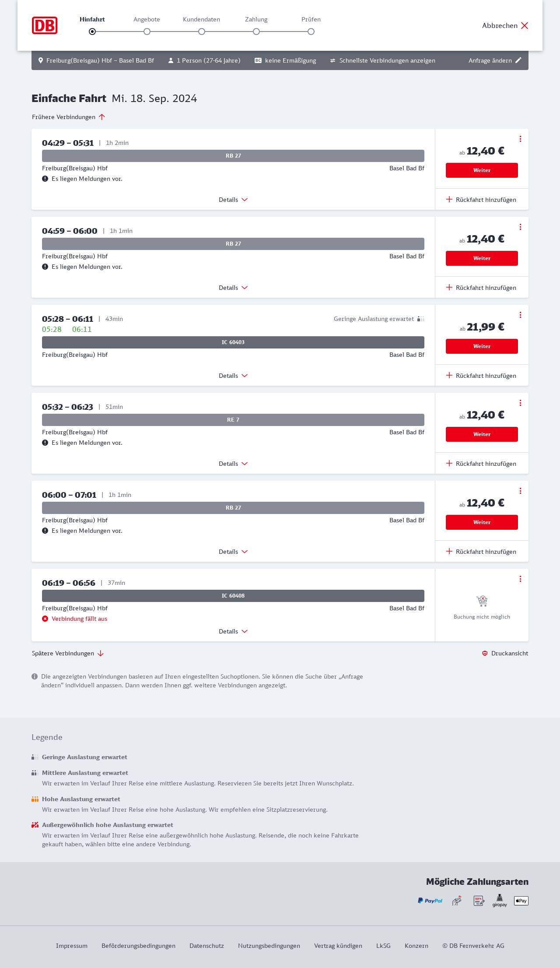Viewport: 560px width, 968px height.
Task: Open the Datenschutz footer link
Action: (x=206, y=946)
